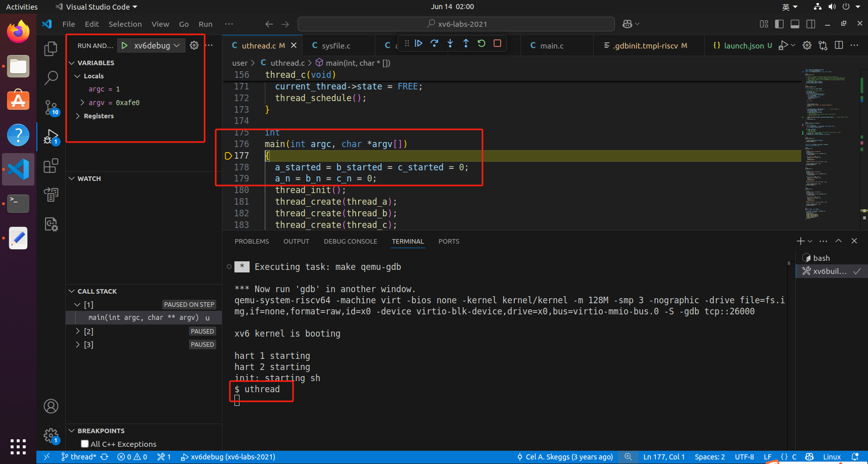Stop debugging with the red square icon
Viewport: 868px width, 464px height.
497,43
